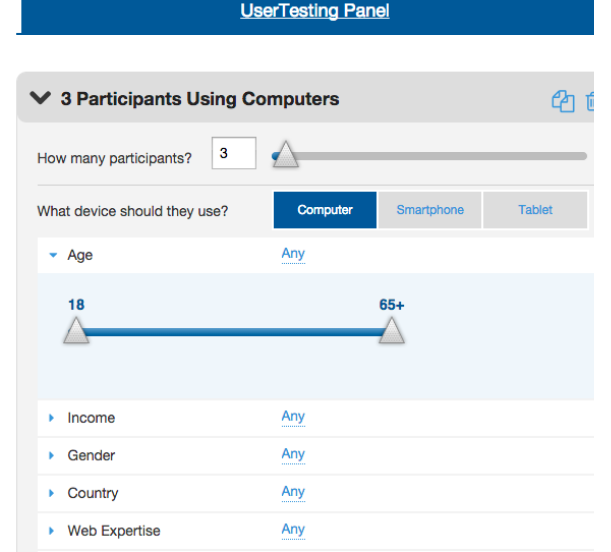Select Tablet as the device
The height and width of the screenshot is (552, 611).
click(535, 210)
